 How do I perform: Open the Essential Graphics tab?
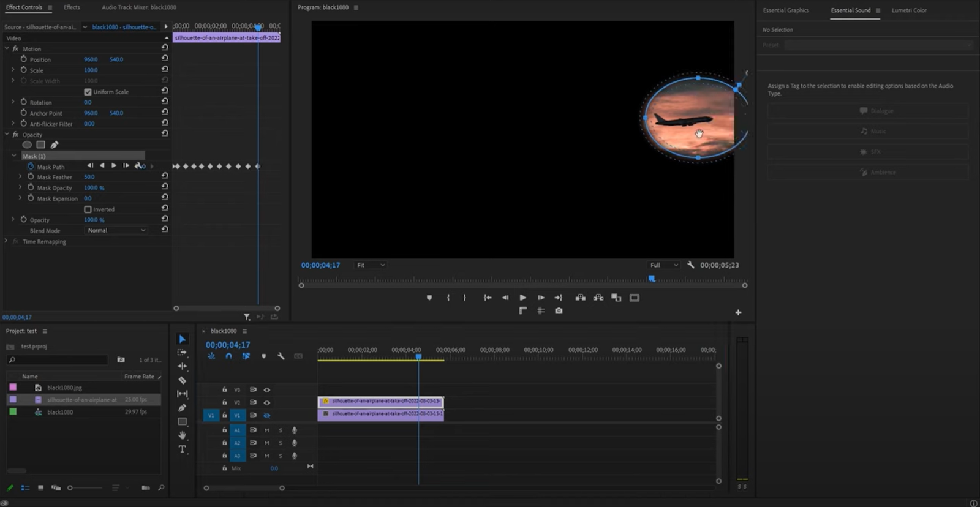click(786, 10)
